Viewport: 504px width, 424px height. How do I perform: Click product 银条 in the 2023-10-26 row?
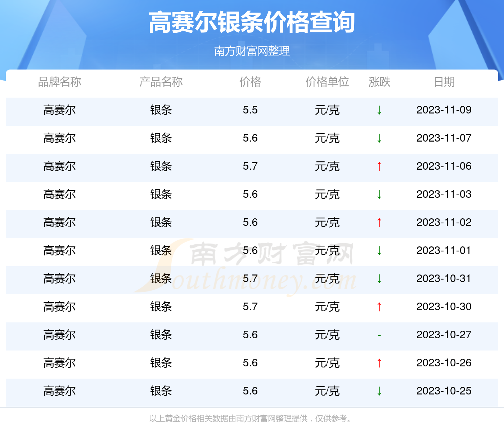pyautogui.click(x=161, y=363)
